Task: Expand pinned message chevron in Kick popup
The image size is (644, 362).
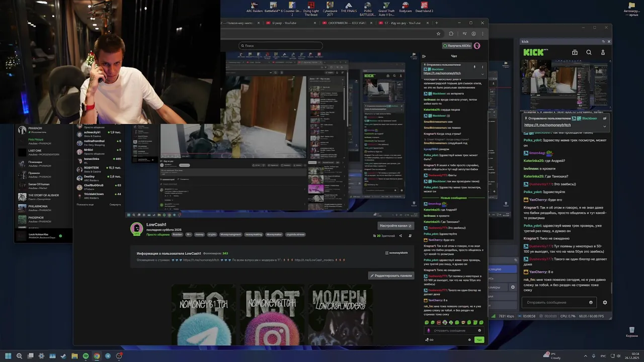Action: point(605,126)
